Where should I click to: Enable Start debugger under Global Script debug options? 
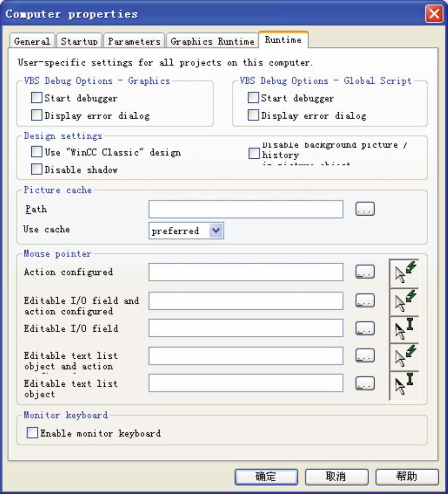[x=253, y=98]
